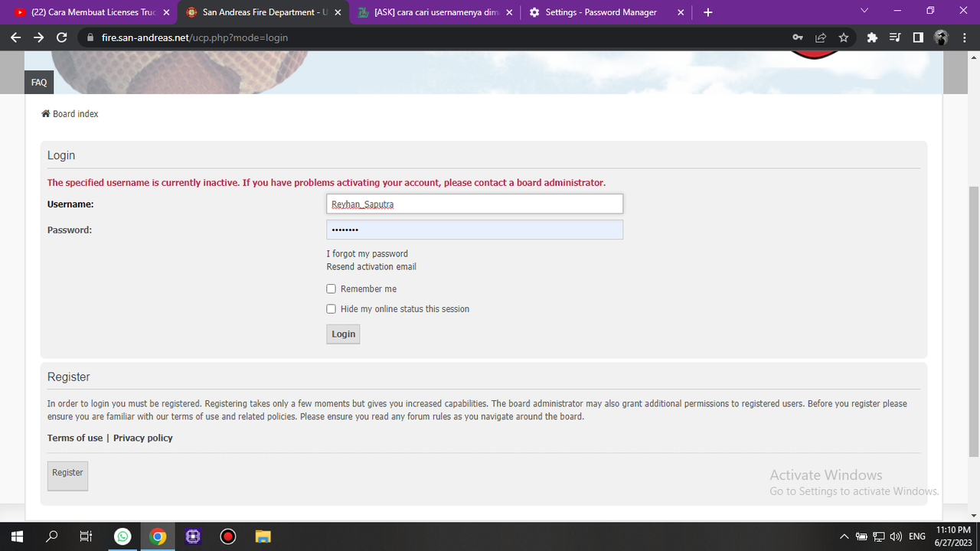Viewport: 980px width, 551px height.
Task: Open the purple app taskbar icon
Action: click(193, 536)
